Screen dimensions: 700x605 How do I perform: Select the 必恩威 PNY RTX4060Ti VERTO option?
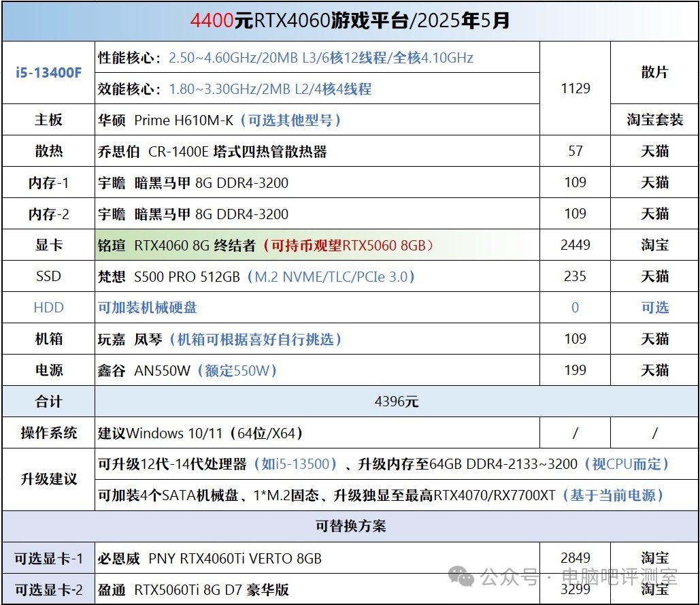(x=210, y=559)
